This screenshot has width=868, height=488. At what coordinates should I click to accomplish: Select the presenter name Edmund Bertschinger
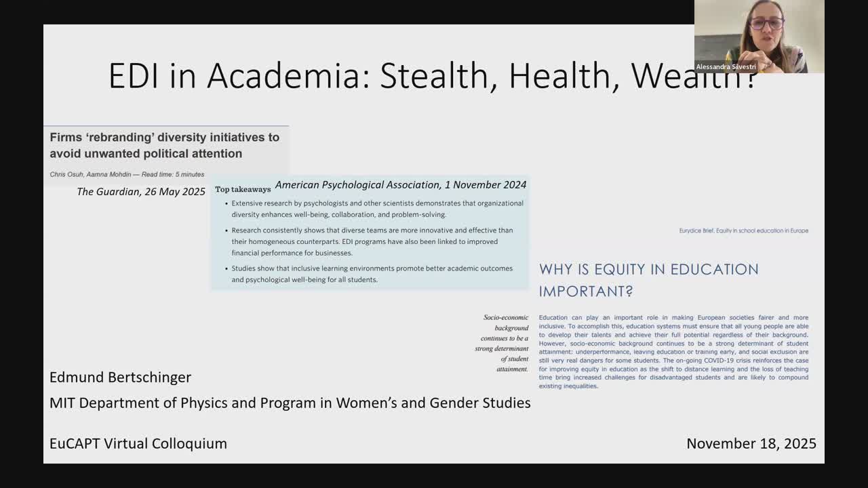(121, 378)
